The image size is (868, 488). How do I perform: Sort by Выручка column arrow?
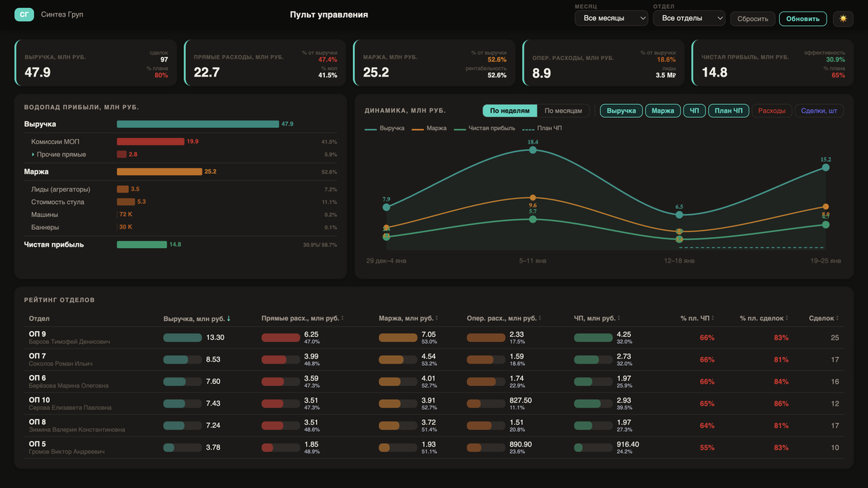[x=229, y=318]
